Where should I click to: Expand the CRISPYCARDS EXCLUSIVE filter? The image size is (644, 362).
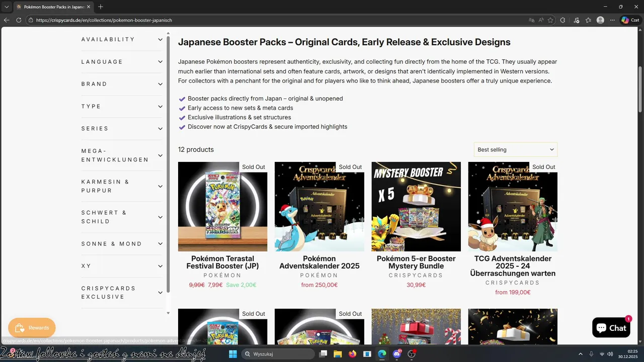[122, 293]
